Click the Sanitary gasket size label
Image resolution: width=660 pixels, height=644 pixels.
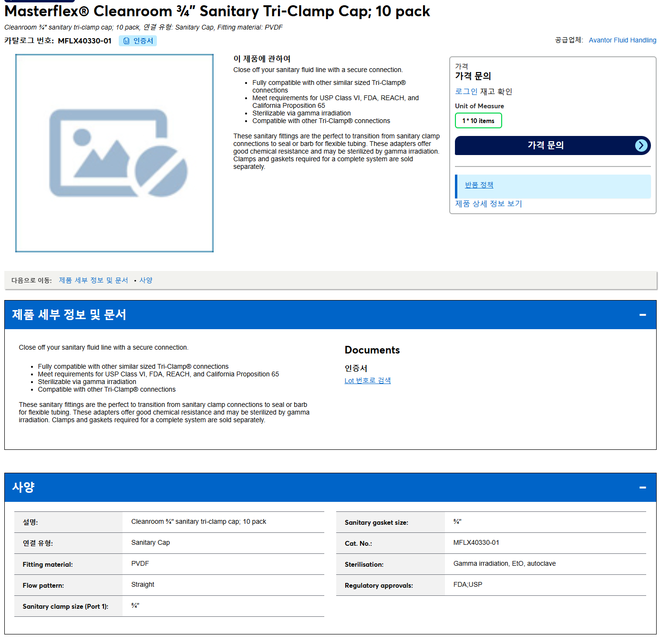[376, 523]
